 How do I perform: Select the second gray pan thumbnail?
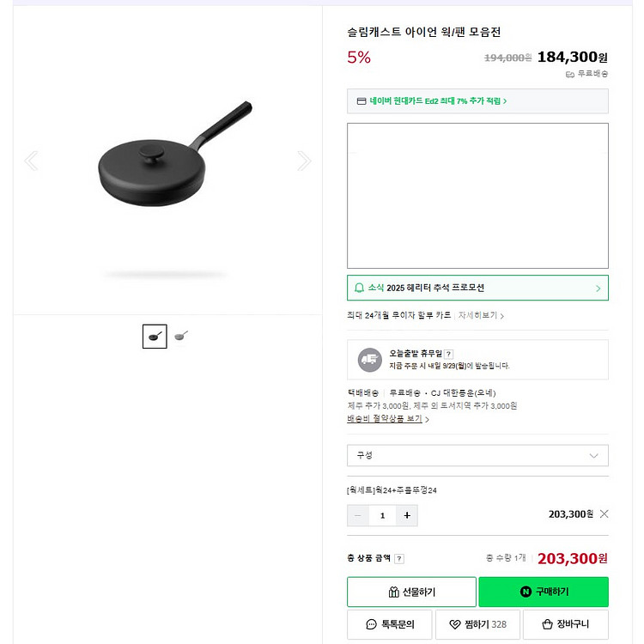pyautogui.click(x=180, y=336)
